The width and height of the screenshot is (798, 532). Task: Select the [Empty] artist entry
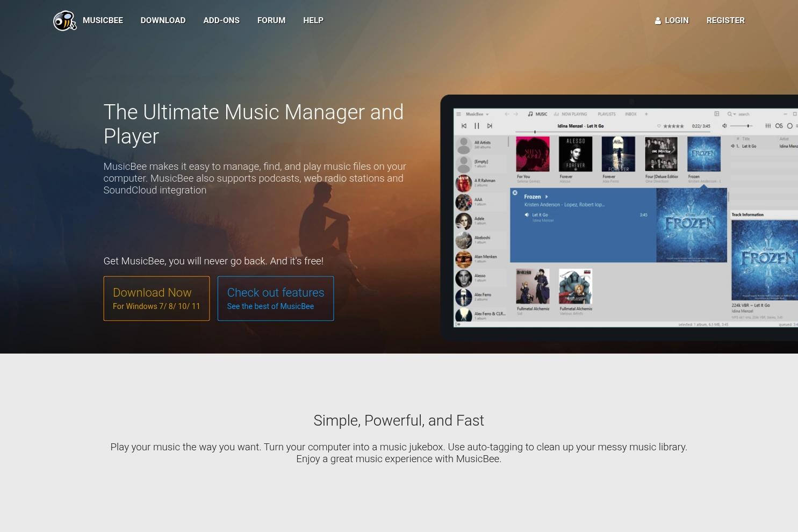click(x=481, y=164)
